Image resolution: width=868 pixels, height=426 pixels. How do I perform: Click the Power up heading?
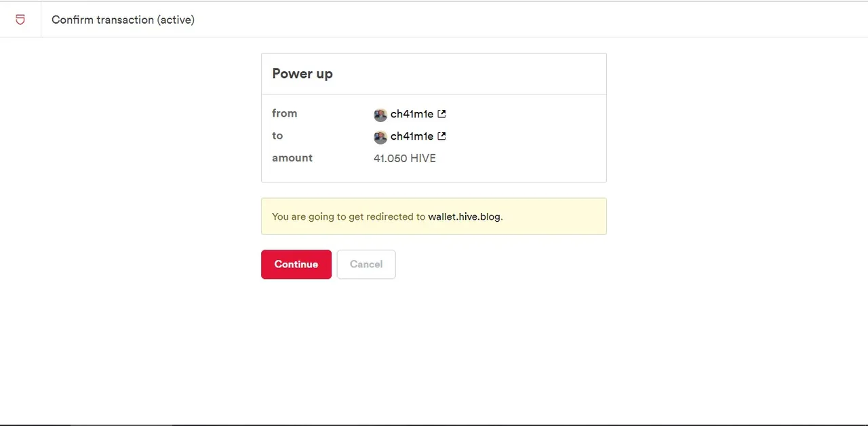tap(302, 74)
